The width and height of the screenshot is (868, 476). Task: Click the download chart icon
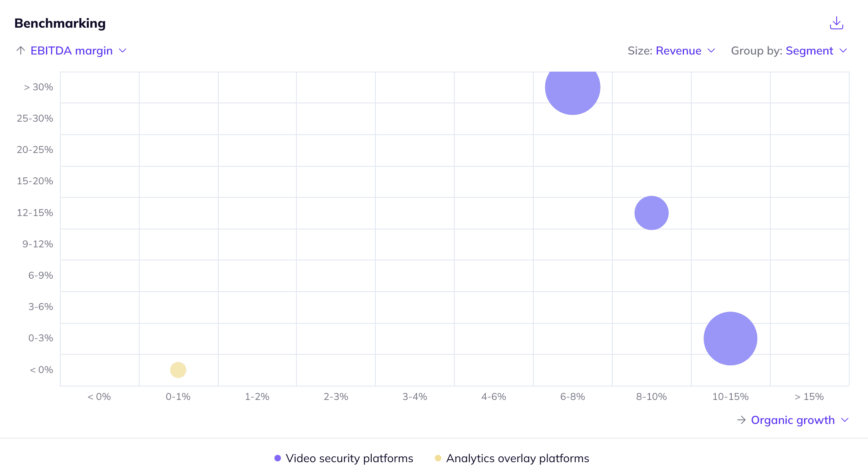tap(836, 23)
